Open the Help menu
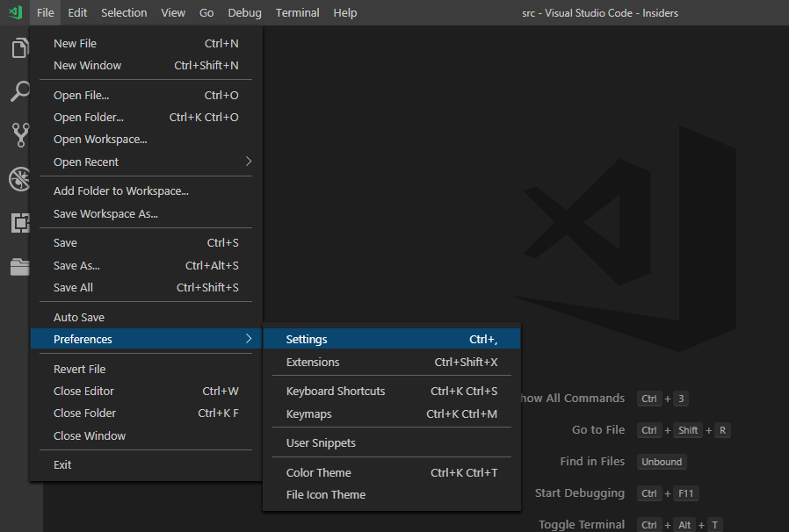The image size is (789, 532). click(x=344, y=12)
